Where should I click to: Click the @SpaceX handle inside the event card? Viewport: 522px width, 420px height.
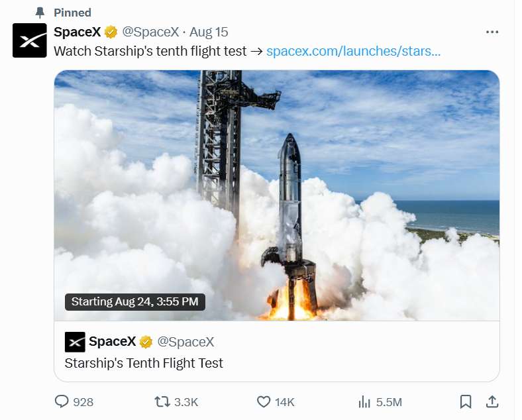coord(185,342)
